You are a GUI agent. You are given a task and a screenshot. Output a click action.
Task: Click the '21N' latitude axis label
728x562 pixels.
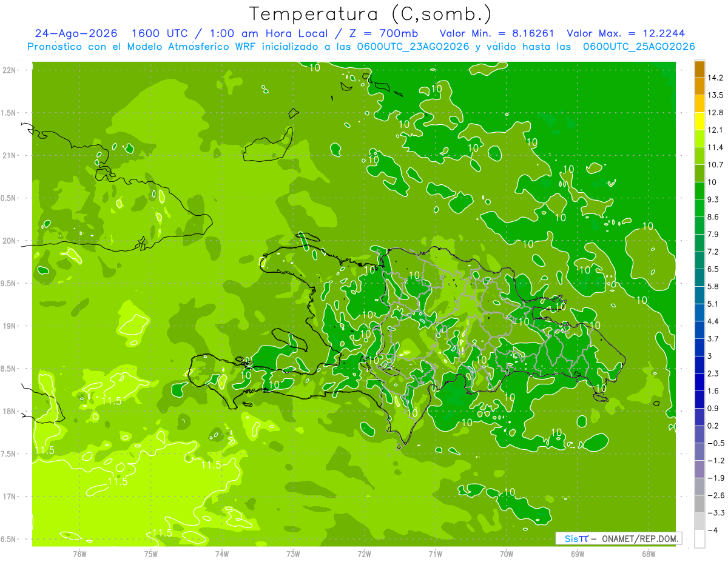pos(10,156)
